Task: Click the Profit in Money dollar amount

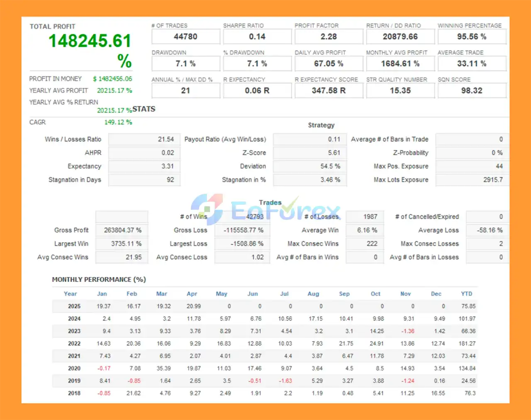Action: 112,79
